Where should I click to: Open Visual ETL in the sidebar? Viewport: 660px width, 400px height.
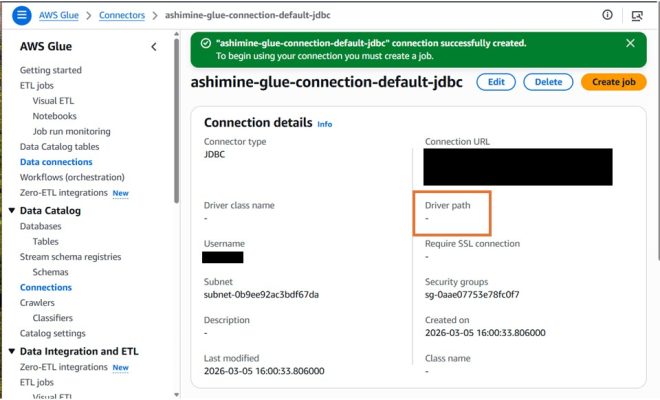(x=54, y=101)
